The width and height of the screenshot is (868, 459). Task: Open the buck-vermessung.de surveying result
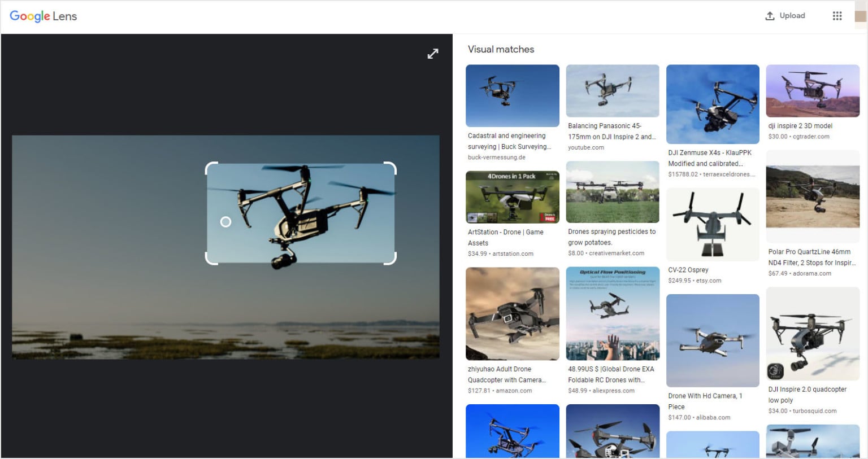click(508, 146)
